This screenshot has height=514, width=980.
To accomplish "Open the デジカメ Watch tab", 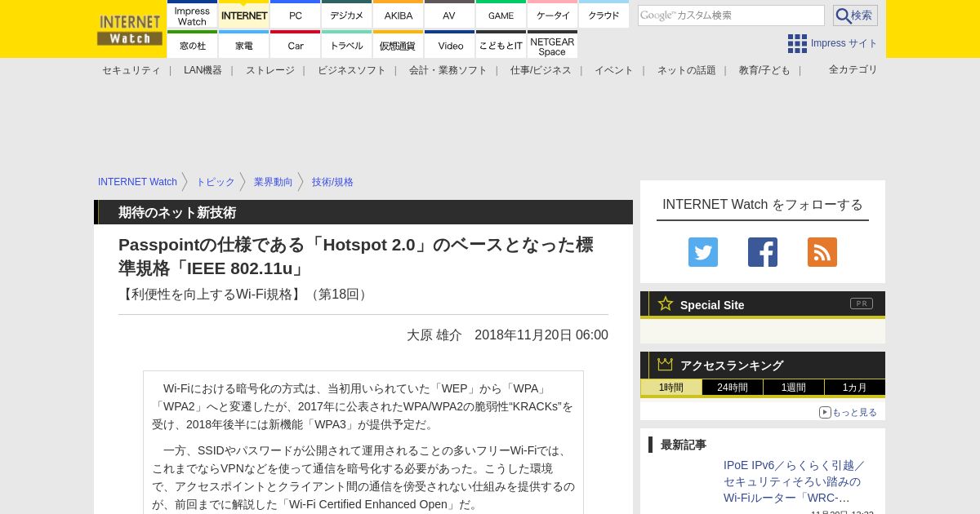I will pyautogui.click(x=347, y=15).
